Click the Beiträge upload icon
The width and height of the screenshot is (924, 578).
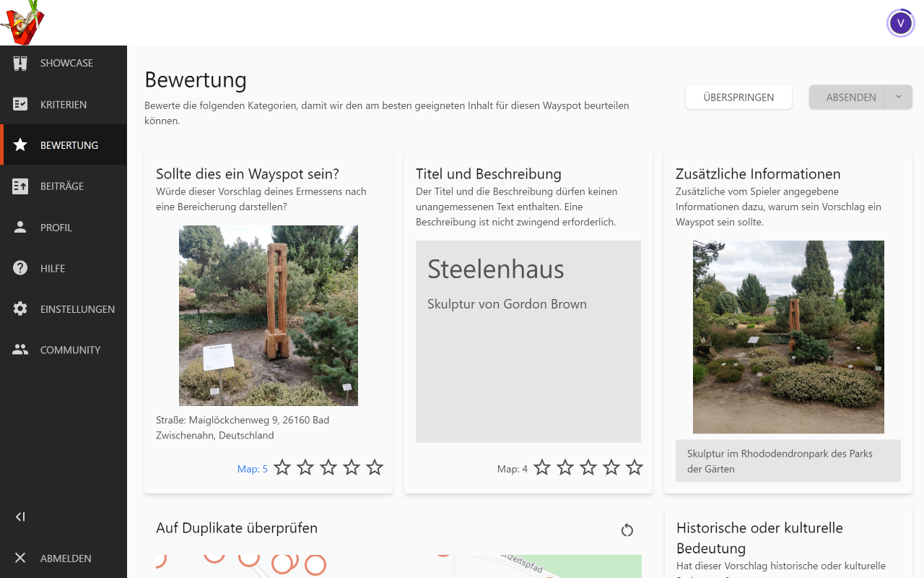(x=20, y=186)
